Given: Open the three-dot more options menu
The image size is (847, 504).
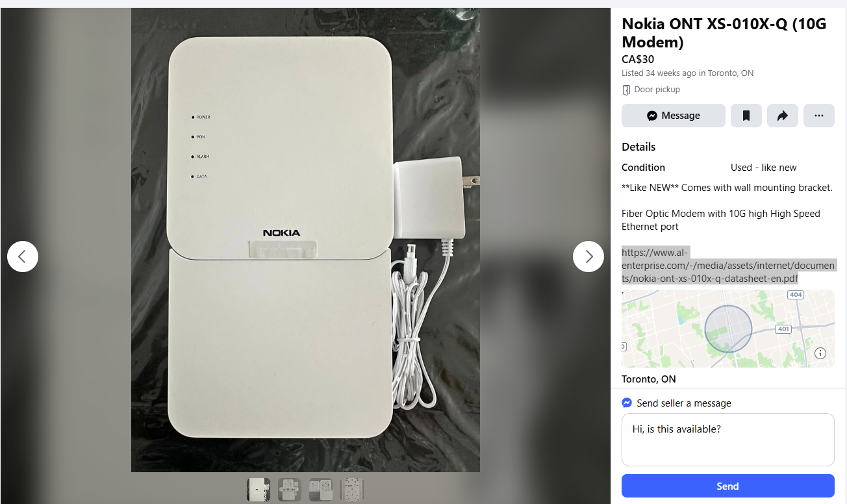Looking at the screenshot, I should (818, 116).
